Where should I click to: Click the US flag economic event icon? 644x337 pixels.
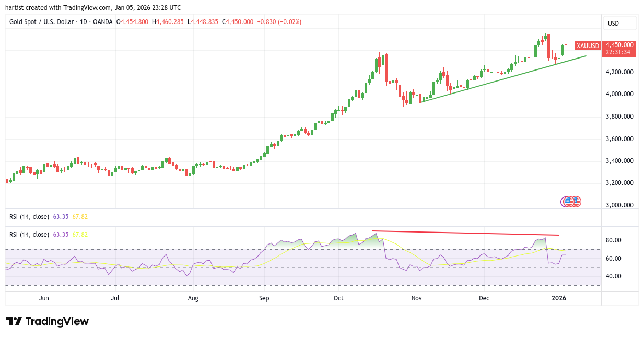click(x=576, y=201)
